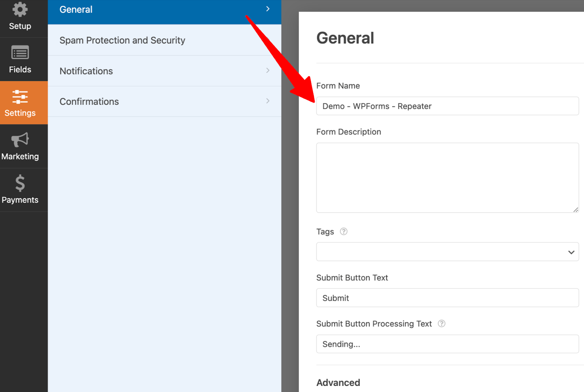
Task: Open the Setup gear icon
Action: 20,9
